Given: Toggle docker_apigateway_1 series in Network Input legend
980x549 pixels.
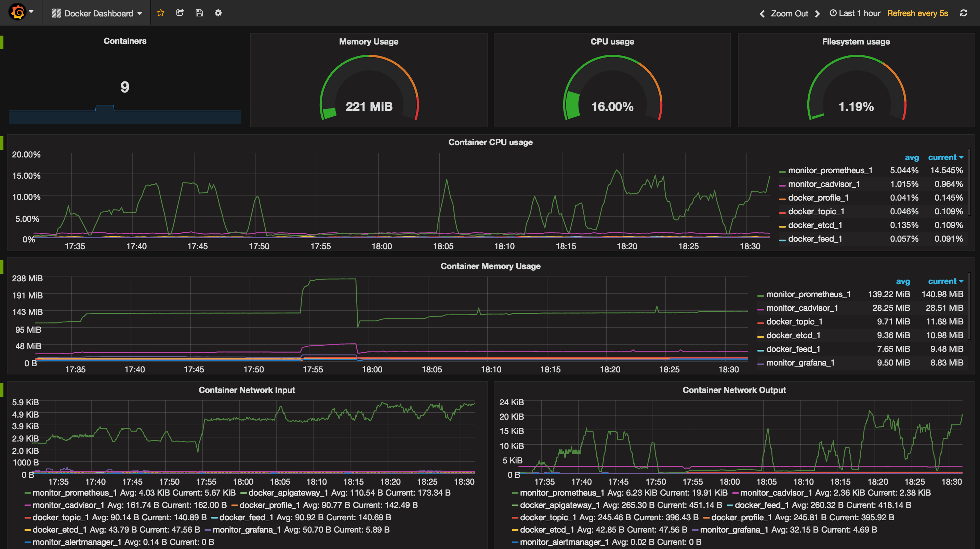Looking at the screenshot, I should click(288, 493).
